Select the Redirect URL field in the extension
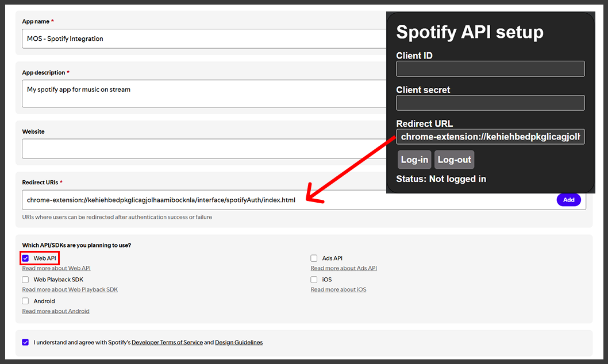The image size is (608, 364). point(490,137)
